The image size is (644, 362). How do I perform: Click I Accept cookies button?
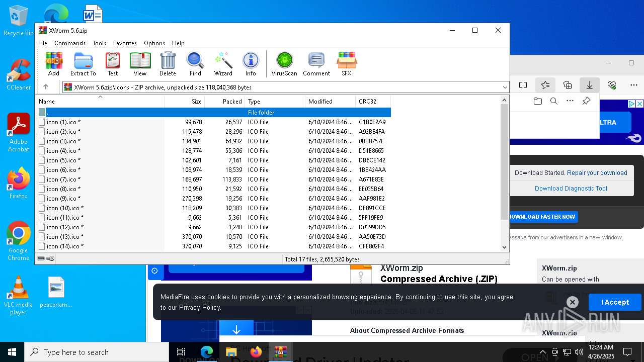(x=615, y=302)
